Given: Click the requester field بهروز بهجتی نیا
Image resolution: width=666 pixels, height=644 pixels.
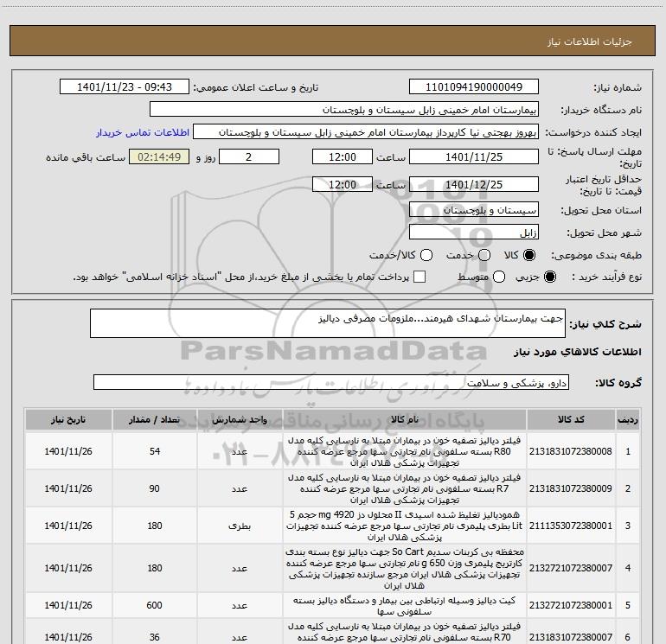Looking at the screenshot, I should [366, 132].
